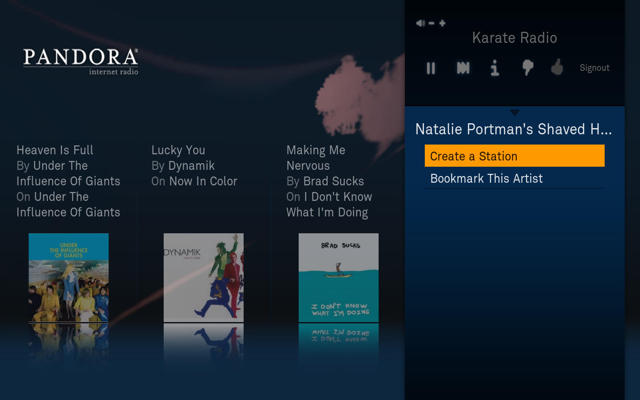Open the Karate Radio station title

514,38
